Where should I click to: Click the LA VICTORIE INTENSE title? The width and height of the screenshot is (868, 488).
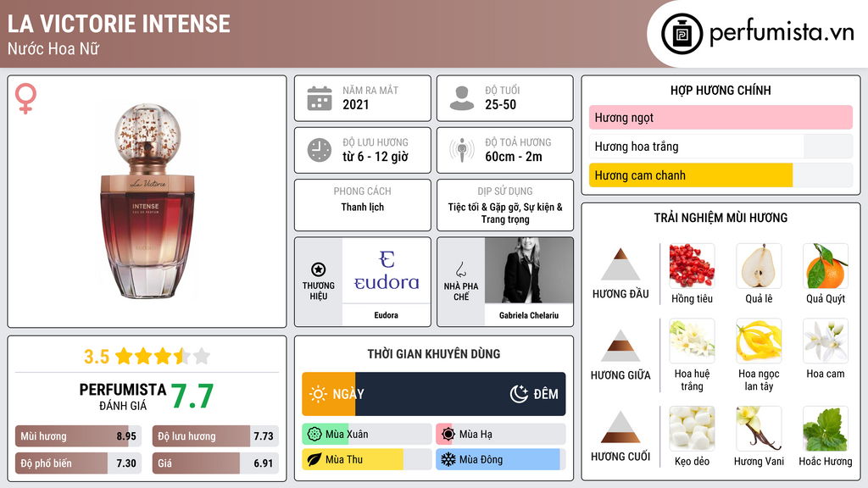119,24
